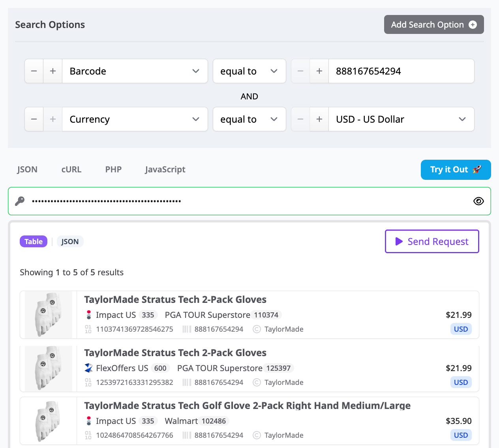
Task: Reveal the API key with eye icon
Action: pos(478,201)
